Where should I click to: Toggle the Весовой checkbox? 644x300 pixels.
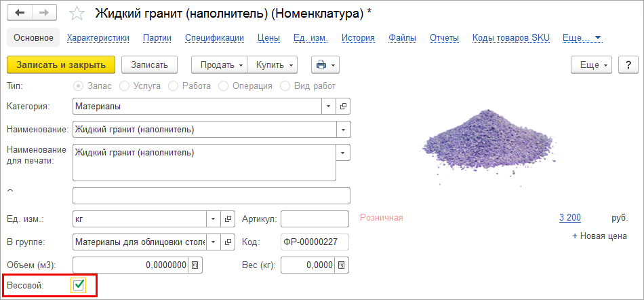pyautogui.click(x=79, y=286)
